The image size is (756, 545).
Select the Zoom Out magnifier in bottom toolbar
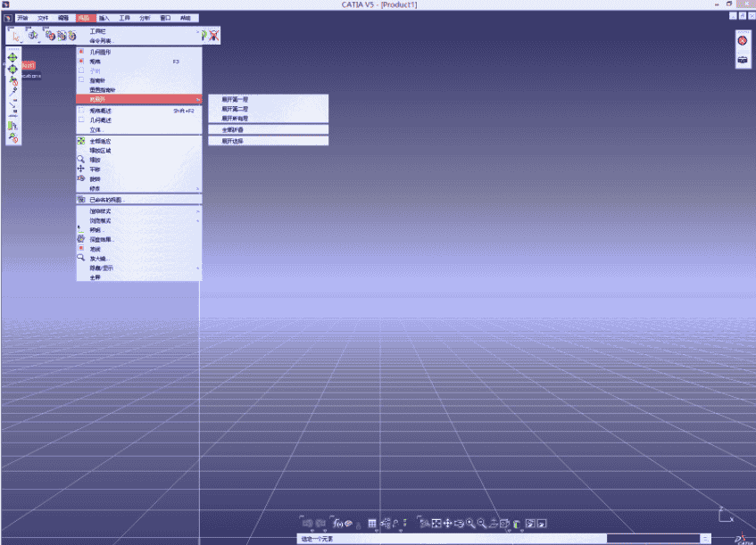pos(481,524)
